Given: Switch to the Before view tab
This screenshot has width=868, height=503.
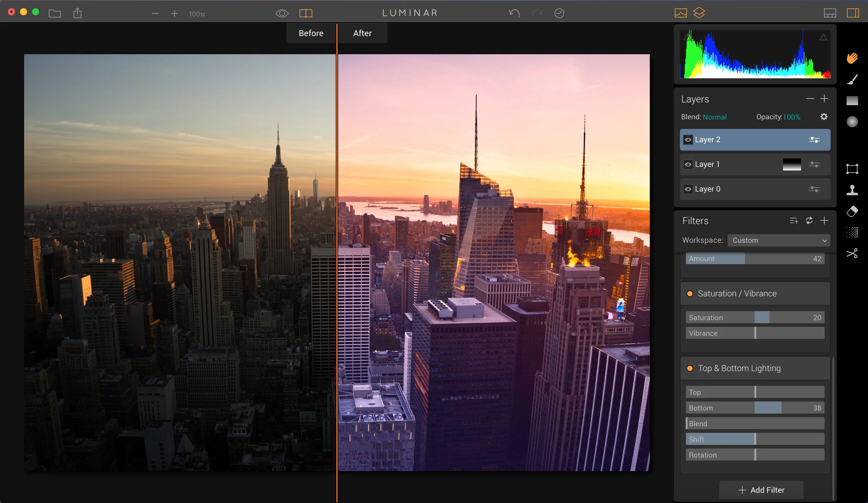Looking at the screenshot, I should (x=311, y=33).
